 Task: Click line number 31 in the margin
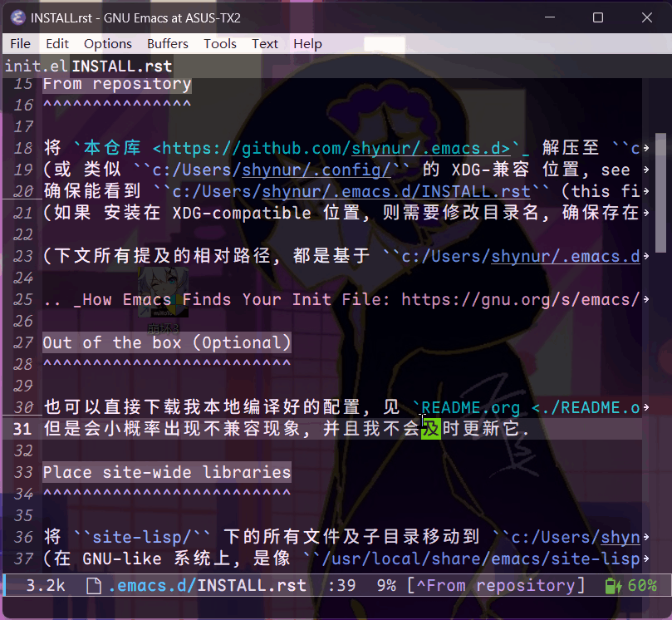(22, 429)
